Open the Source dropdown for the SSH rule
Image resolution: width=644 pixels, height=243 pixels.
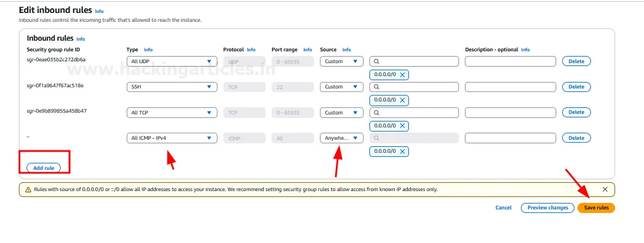tap(341, 87)
